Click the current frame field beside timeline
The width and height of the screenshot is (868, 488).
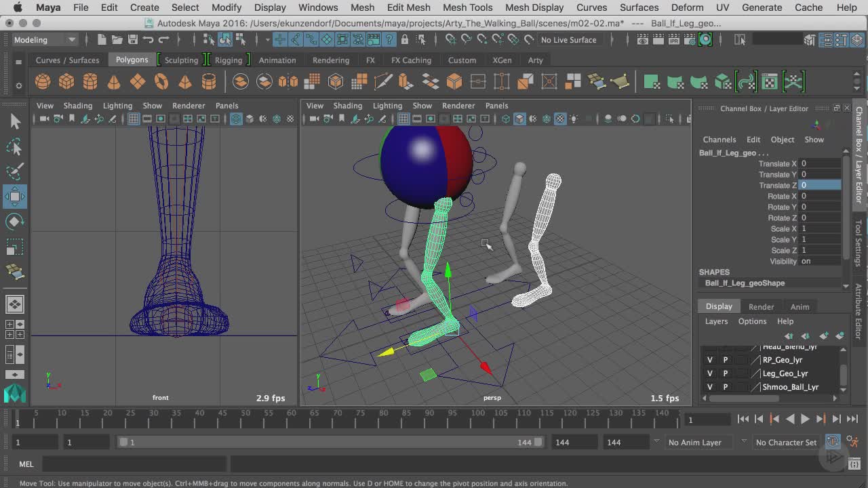click(709, 420)
